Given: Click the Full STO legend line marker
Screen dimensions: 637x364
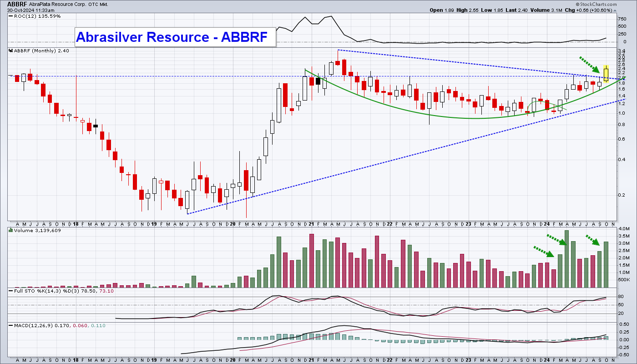Looking at the screenshot, I should click(x=10, y=290).
